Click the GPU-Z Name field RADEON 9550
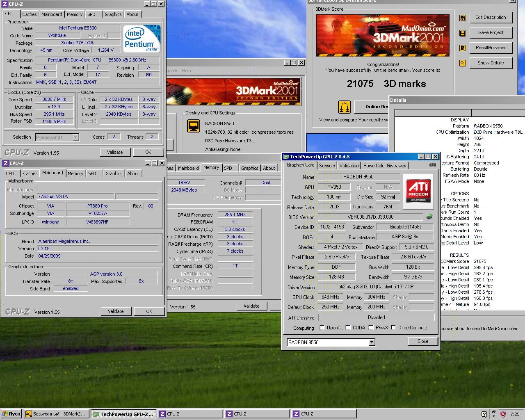 coord(358,177)
